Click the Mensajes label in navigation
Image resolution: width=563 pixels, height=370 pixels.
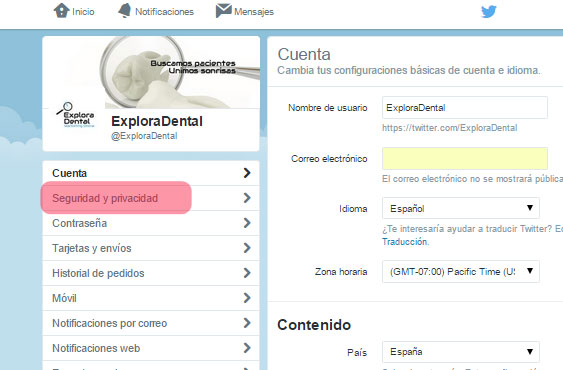[254, 12]
